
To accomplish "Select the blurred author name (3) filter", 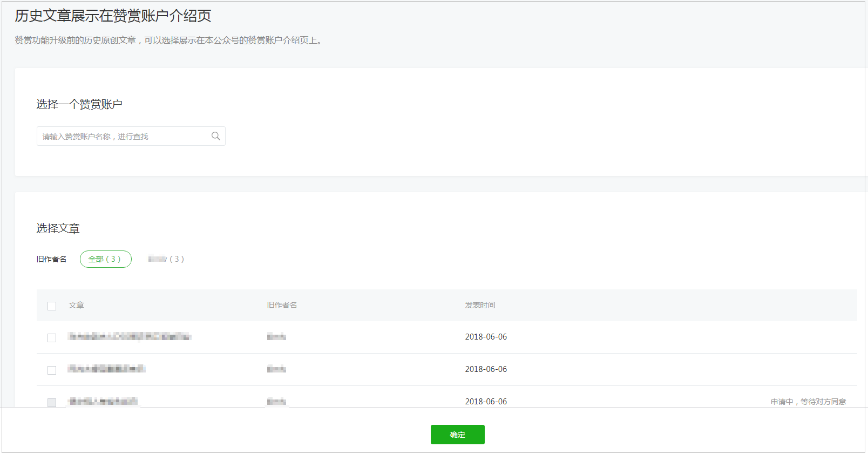I will click(x=166, y=259).
